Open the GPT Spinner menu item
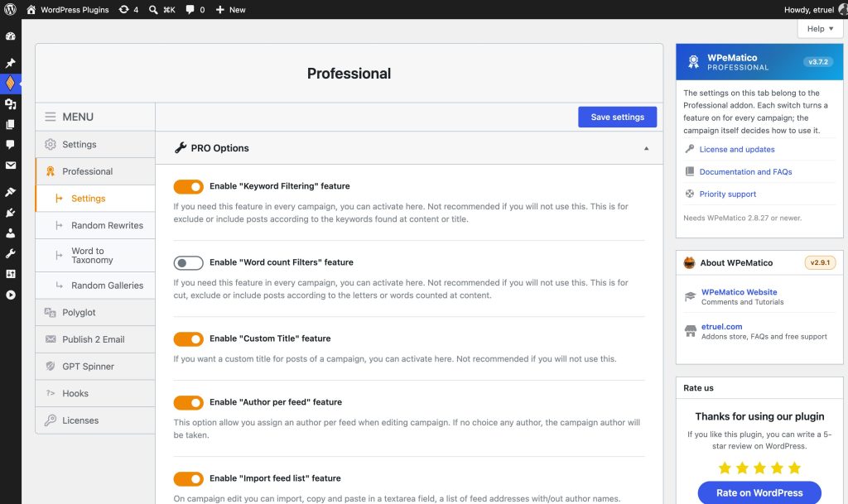This screenshot has height=504, width=848. point(95,367)
